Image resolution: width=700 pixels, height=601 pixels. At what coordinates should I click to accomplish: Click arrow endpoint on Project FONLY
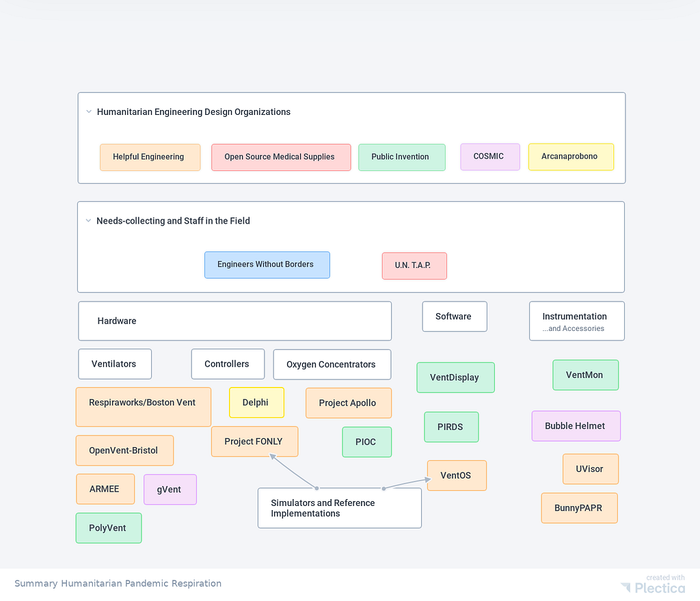pos(272,456)
